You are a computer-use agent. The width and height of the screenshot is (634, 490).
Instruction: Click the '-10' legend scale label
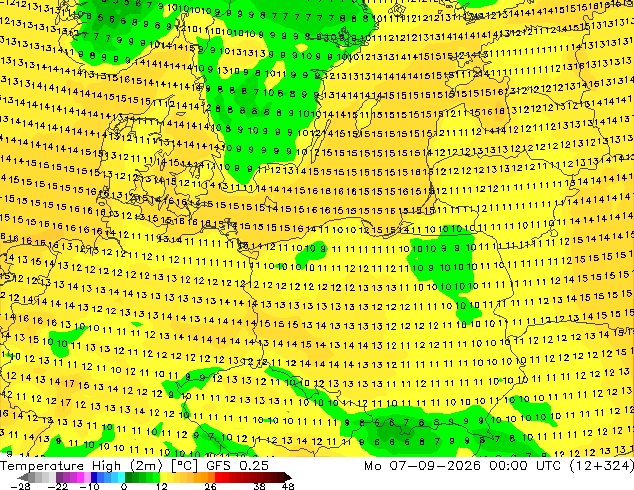89,486
